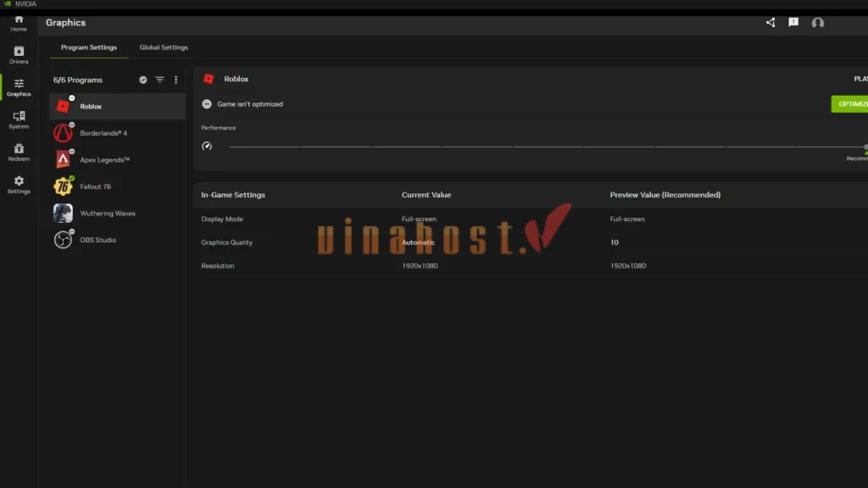Click the Apex Legends game icon
The height and width of the screenshot is (488, 868).
(63, 159)
